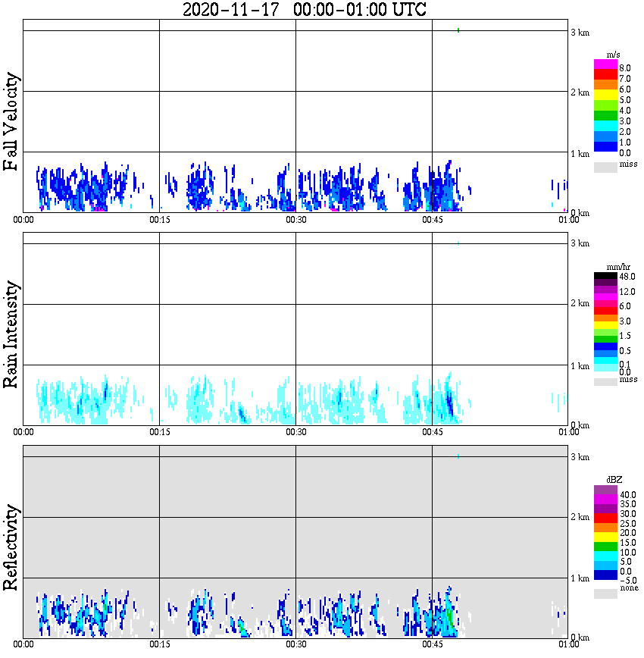Select the 'Reflectivity' vertical axis label

[x=11, y=547]
